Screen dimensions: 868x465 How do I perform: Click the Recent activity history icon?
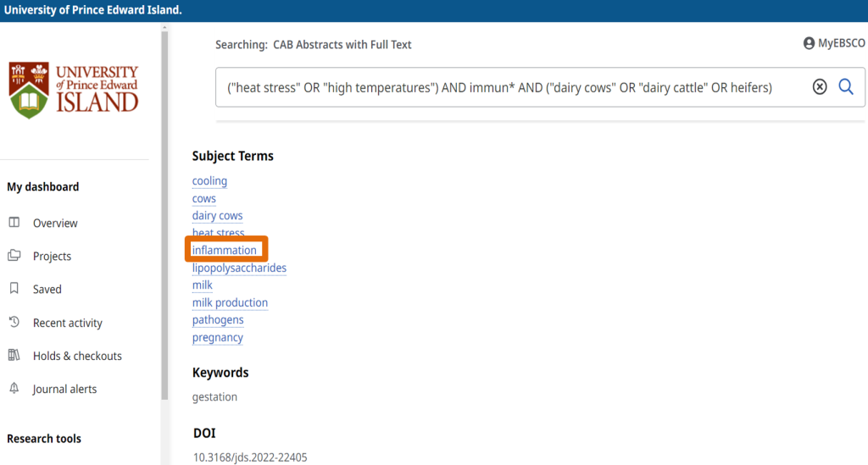tap(14, 323)
